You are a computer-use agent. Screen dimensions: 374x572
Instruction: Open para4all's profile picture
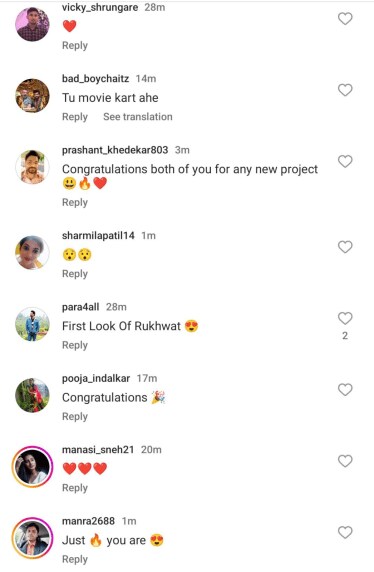[x=32, y=324]
